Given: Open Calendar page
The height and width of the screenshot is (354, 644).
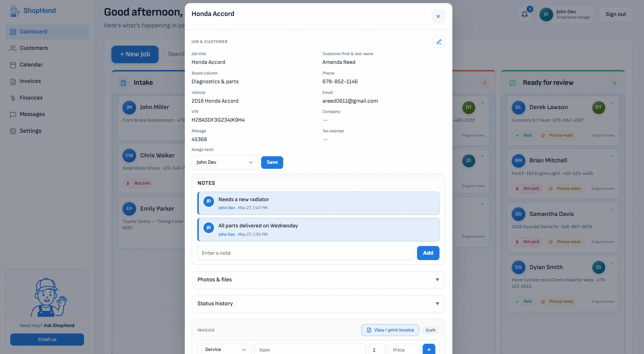Looking at the screenshot, I should pos(47,65).
